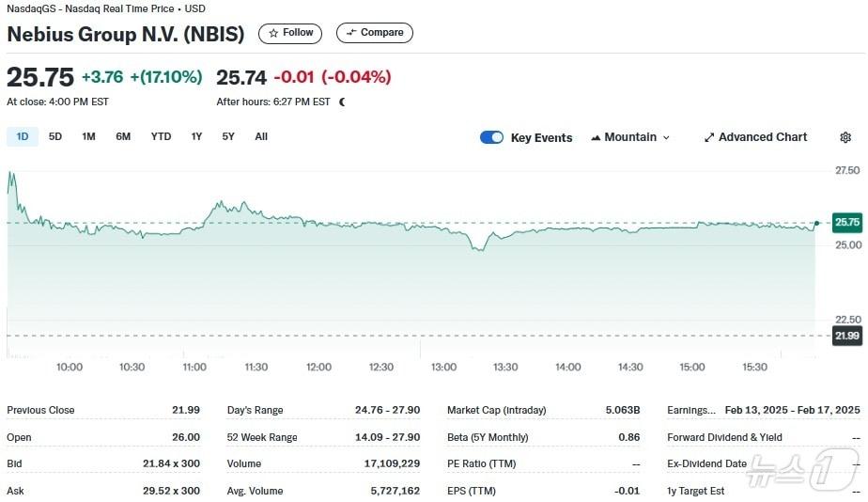Image resolution: width=868 pixels, height=502 pixels.
Task: Toggle the Key Events switch
Action: pyautogui.click(x=491, y=137)
